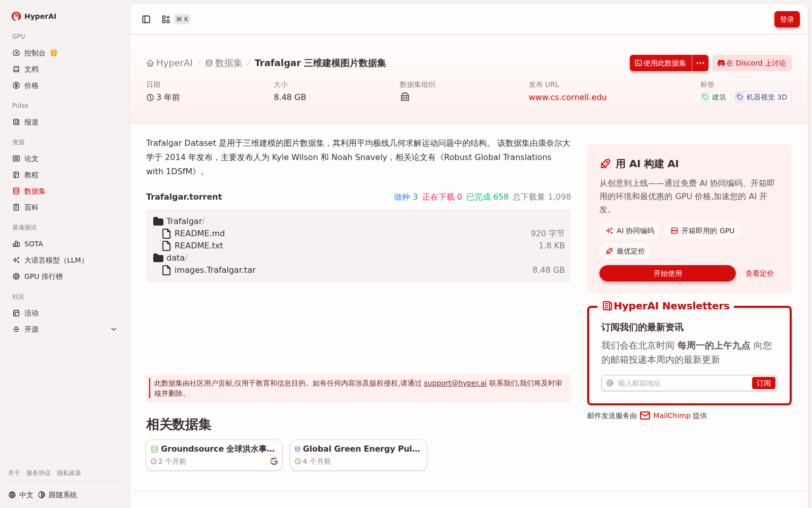Click the Trafalgar.torrent heading
The width and height of the screenshot is (812, 508).
pos(184,197)
